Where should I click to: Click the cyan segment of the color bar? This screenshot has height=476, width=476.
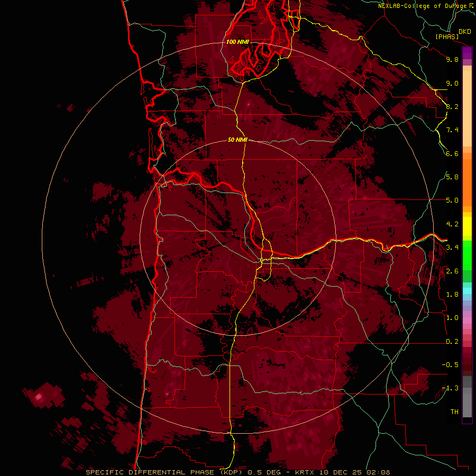click(467, 291)
